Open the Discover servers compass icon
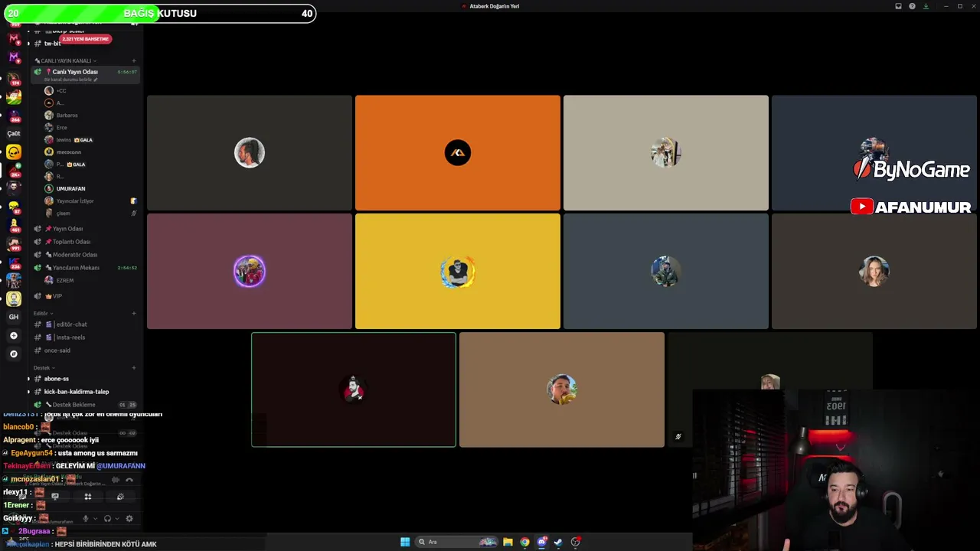980x551 pixels. click(14, 354)
